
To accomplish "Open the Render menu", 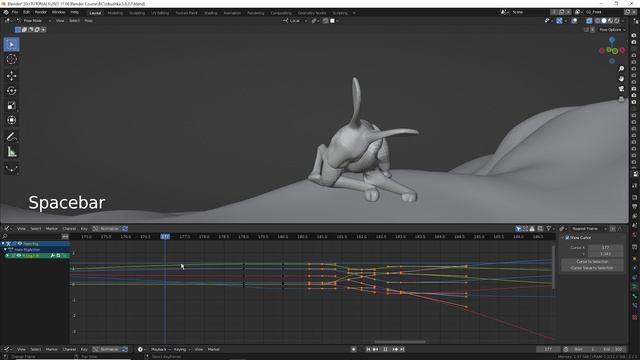I will 40,12.
